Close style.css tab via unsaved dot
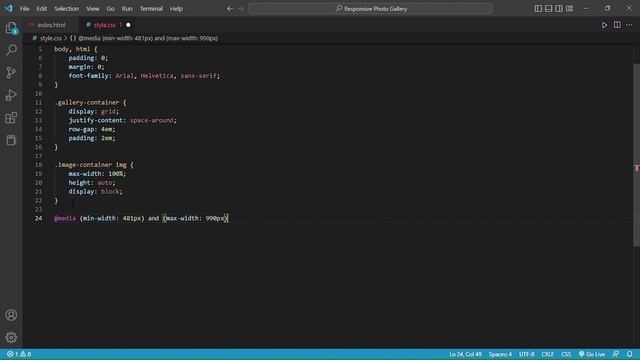This screenshot has height=360, width=640. [128, 25]
